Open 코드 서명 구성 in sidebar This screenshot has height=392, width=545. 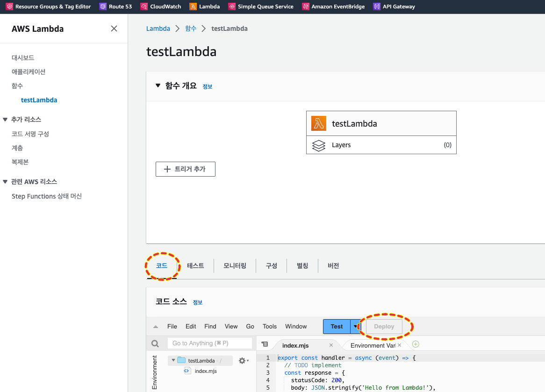(30, 134)
